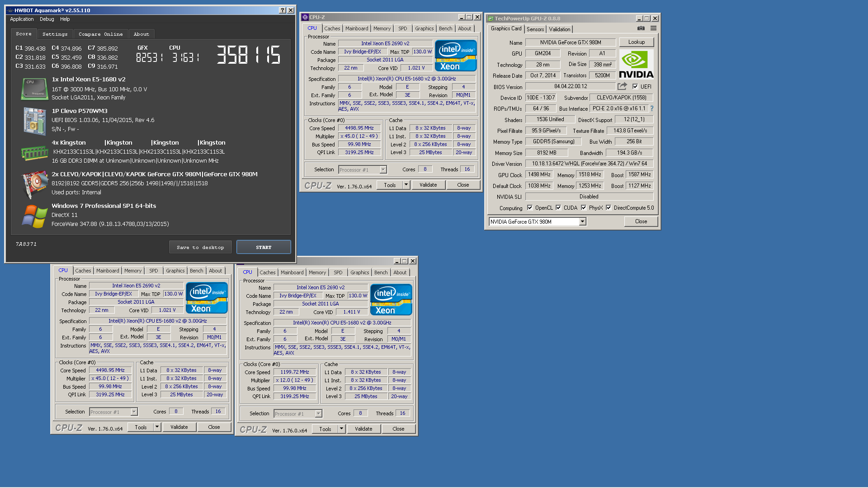Click the Bus Interface question mark icon

point(652,108)
